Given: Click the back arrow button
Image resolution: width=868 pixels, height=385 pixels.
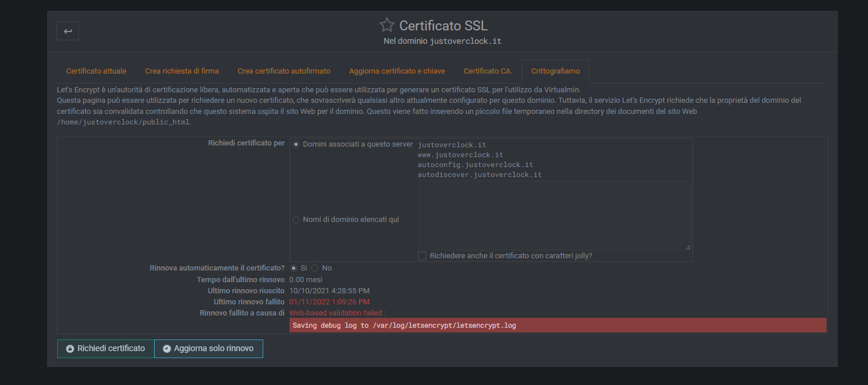Looking at the screenshot, I should tap(68, 31).
